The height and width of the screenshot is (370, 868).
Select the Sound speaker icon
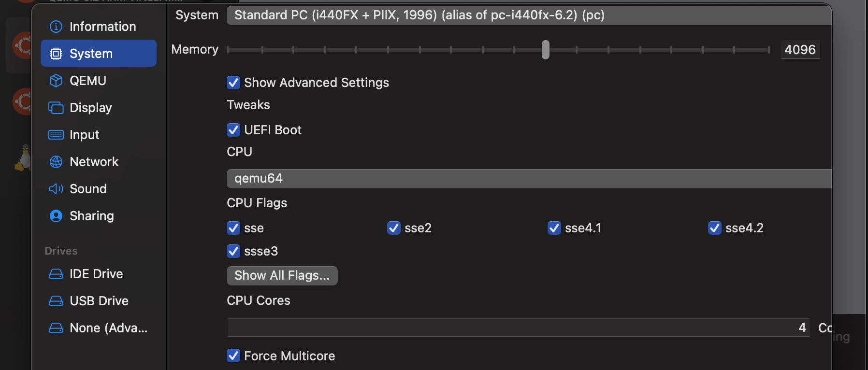pos(56,189)
